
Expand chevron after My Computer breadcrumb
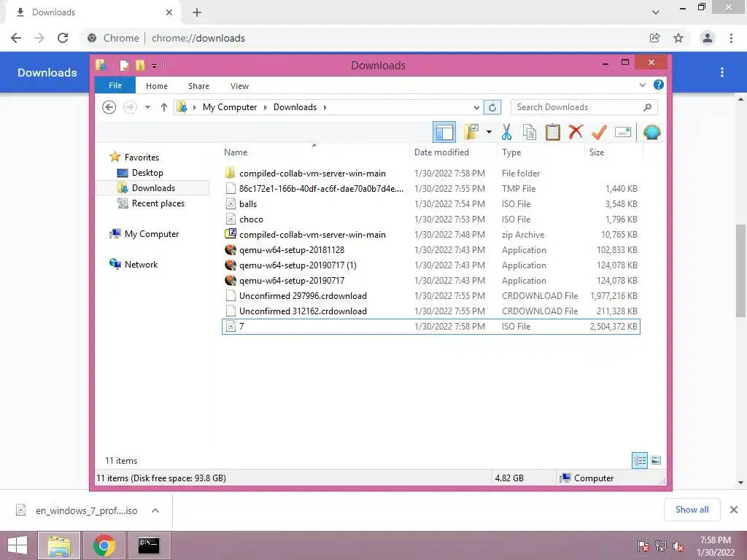pos(266,107)
